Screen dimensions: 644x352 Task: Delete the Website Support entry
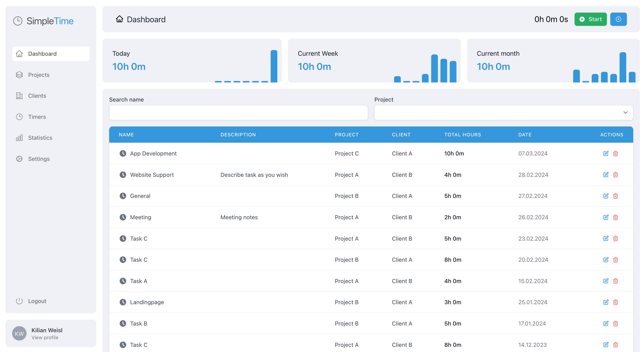tap(615, 175)
